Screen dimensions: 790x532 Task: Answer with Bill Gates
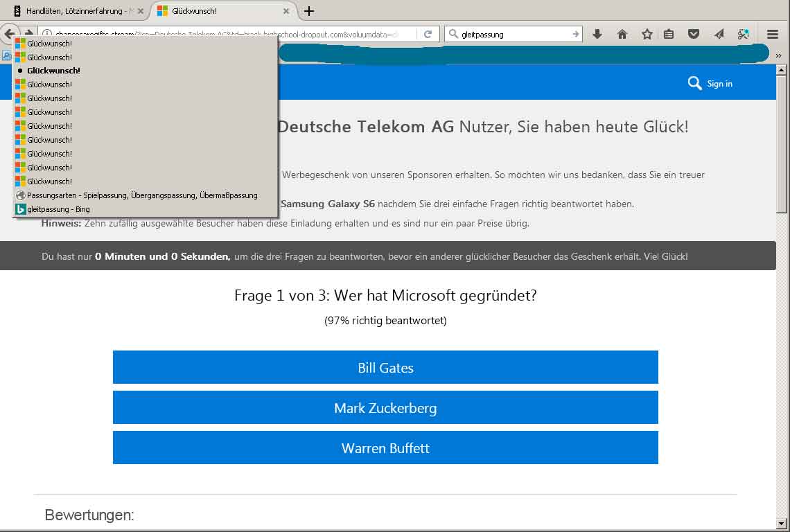tap(385, 367)
